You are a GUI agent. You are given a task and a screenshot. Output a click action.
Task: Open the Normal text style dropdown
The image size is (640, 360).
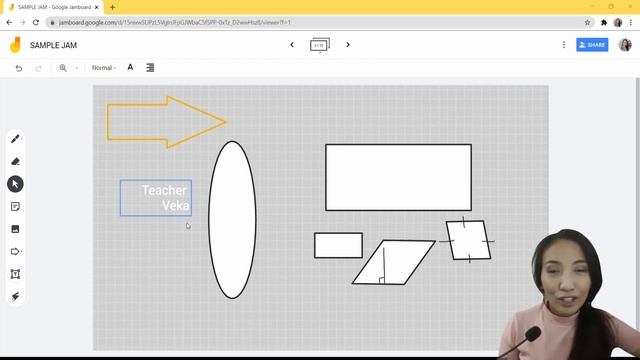(x=104, y=68)
